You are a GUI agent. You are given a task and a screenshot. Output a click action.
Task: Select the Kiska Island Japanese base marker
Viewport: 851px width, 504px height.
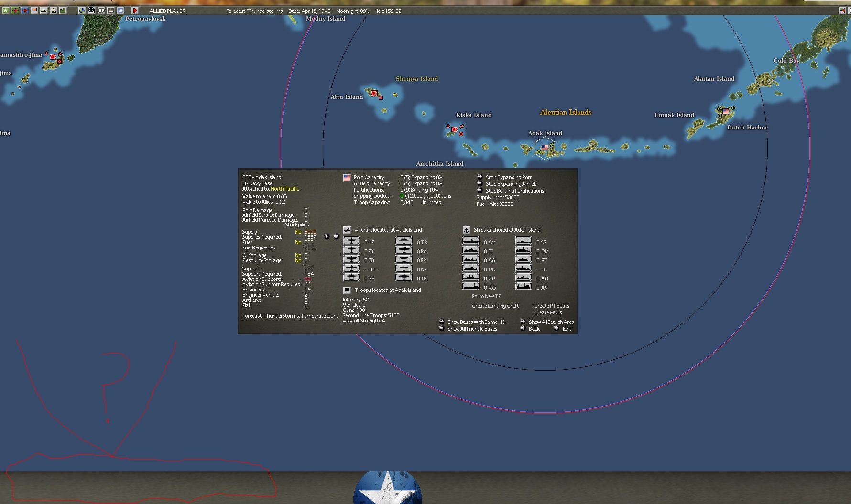point(455,129)
